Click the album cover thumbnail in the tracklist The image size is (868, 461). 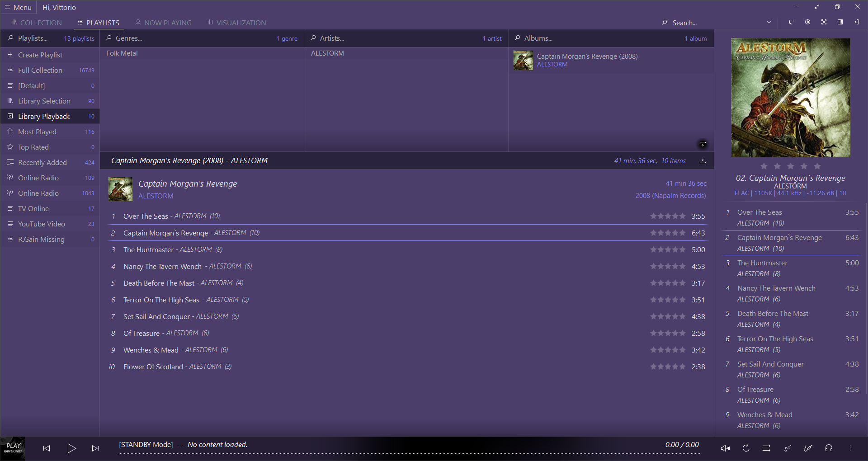click(120, 189)
